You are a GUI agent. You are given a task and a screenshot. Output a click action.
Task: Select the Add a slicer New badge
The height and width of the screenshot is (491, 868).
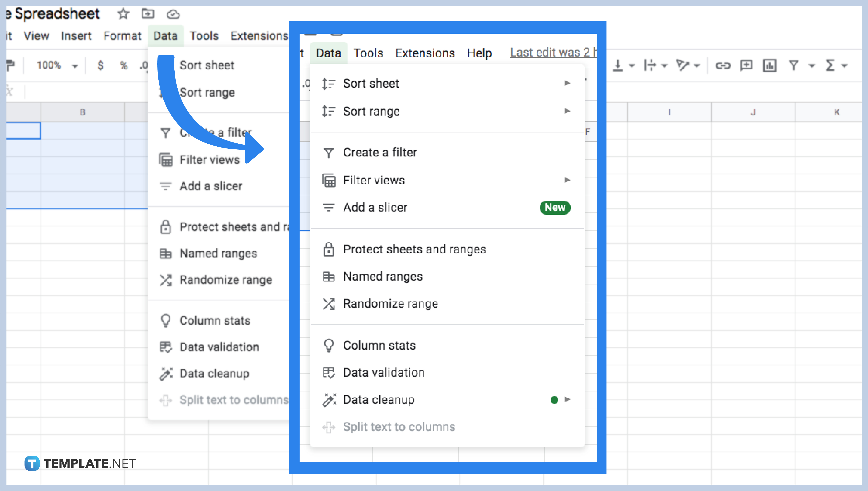(x=554, y=208)
